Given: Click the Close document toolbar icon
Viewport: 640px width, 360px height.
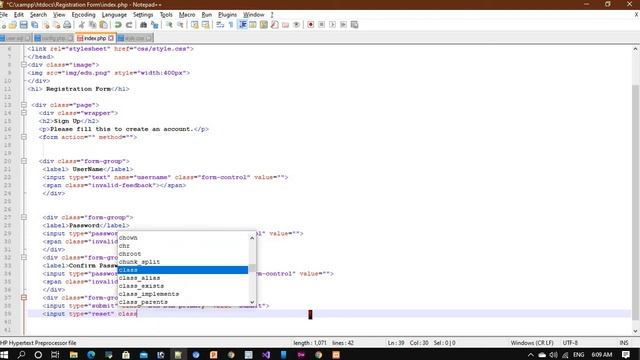Looking at the screenshot, I should click(x=46, y=25).
